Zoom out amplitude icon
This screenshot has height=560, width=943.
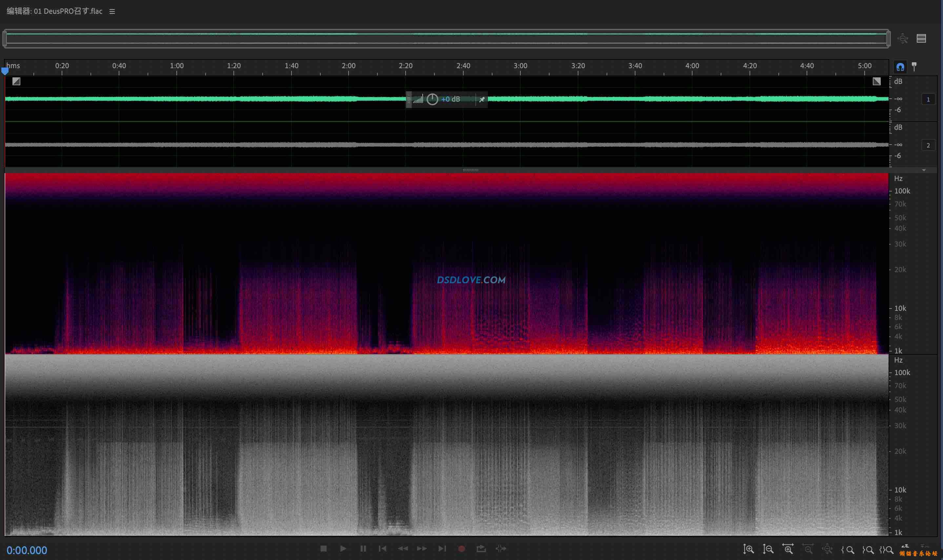(x=768, y=549)
